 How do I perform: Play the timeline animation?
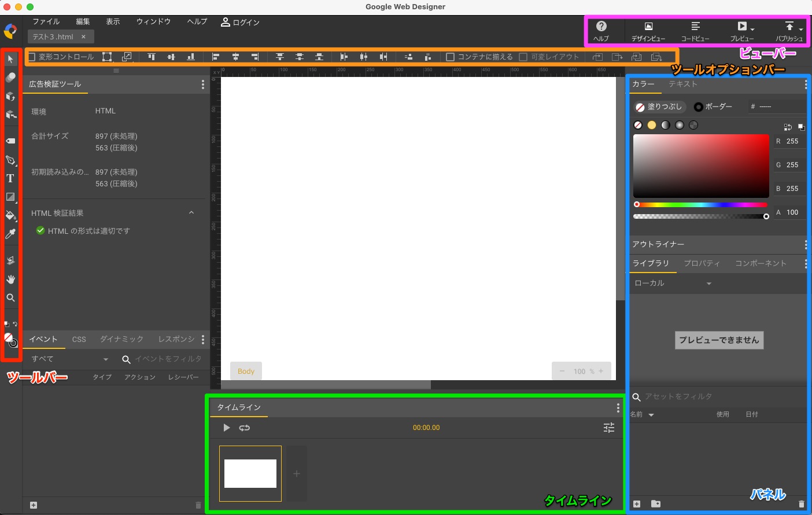click(226, 428)
